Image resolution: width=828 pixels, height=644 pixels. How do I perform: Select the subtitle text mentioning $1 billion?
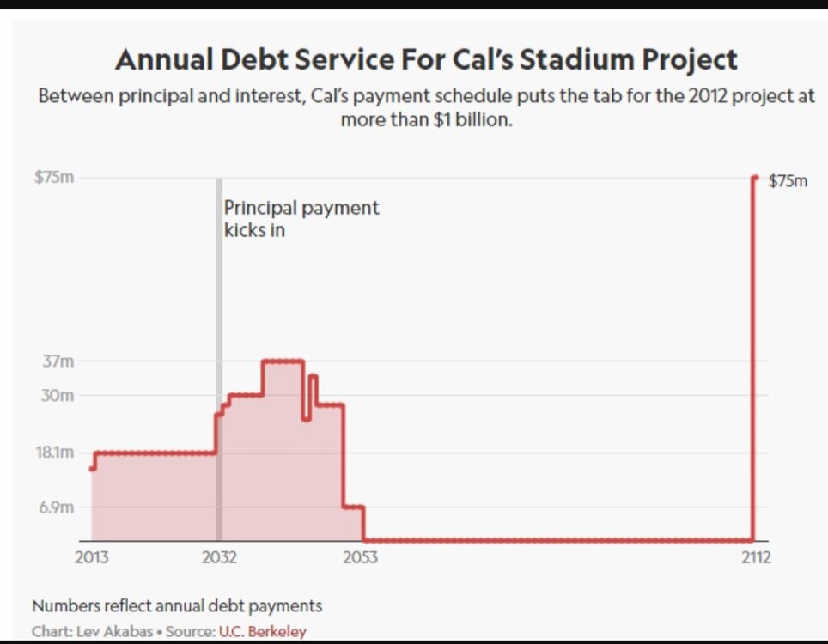(426, 106)
